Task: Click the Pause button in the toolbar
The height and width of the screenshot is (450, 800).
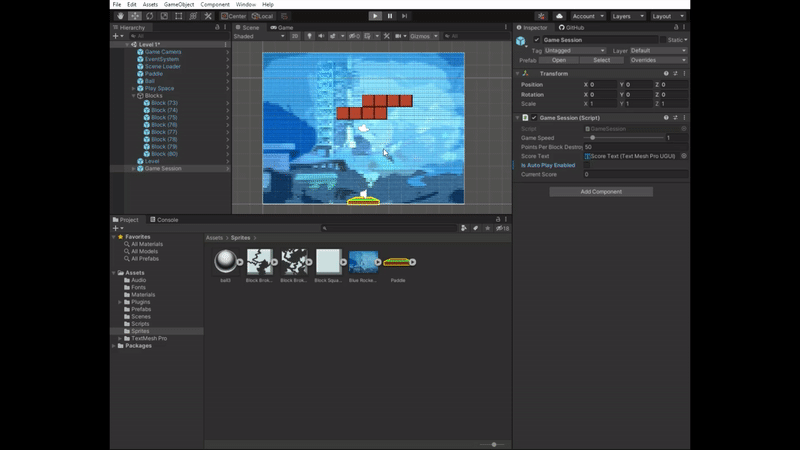Action: point(390,16)
